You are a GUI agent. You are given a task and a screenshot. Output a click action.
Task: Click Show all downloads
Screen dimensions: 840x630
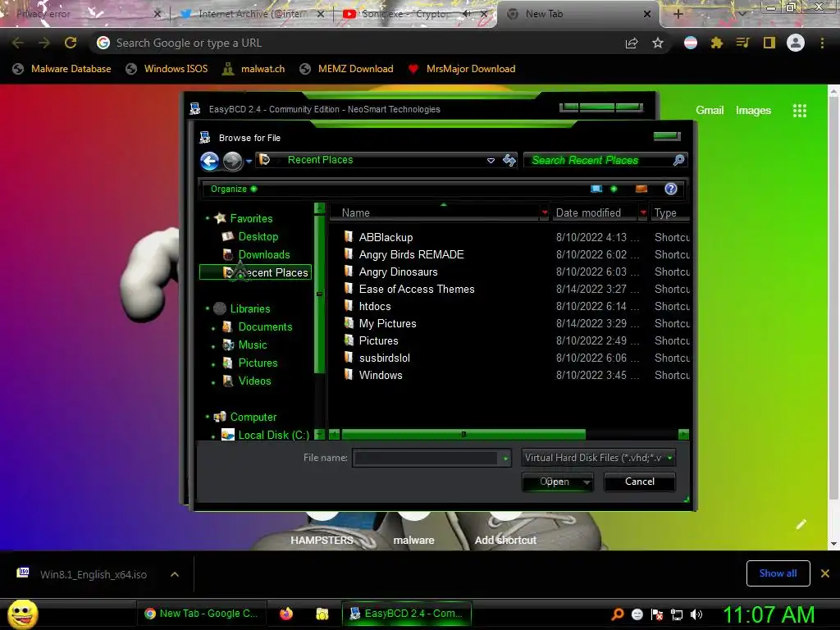(778, 573)
